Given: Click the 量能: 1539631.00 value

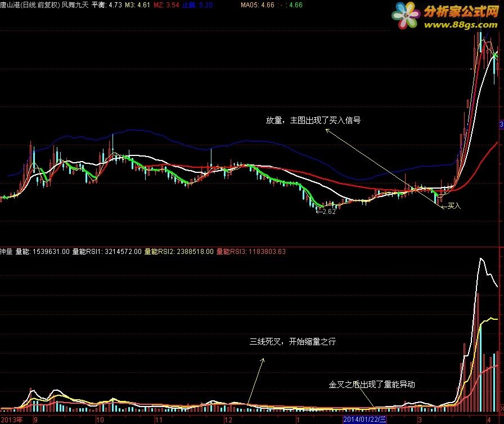Looking at the screenshot, I should [42, 252].
